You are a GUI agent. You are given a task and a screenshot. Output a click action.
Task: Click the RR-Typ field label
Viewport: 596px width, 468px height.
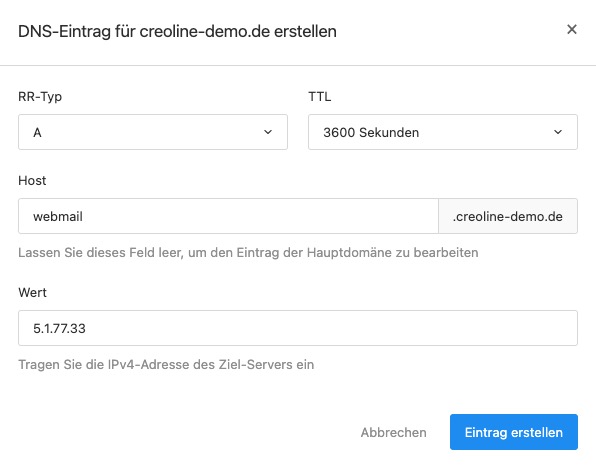[40, 97]
